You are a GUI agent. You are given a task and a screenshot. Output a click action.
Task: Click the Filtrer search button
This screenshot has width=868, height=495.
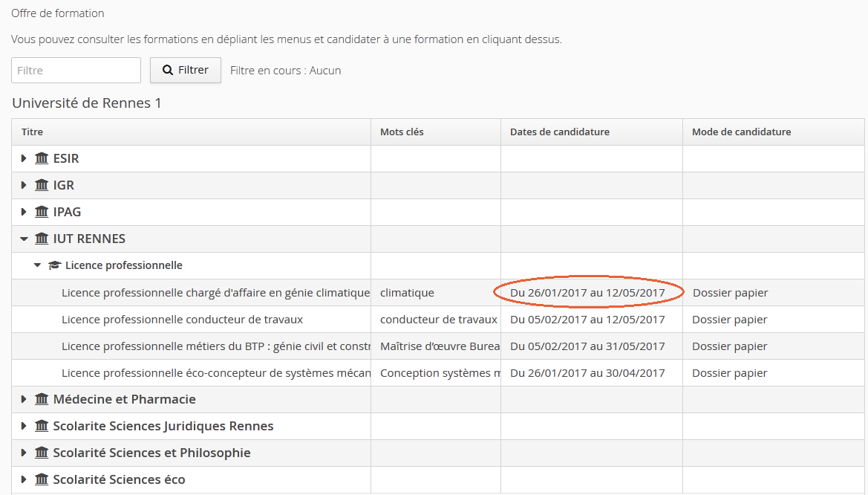tap(186, 71)
